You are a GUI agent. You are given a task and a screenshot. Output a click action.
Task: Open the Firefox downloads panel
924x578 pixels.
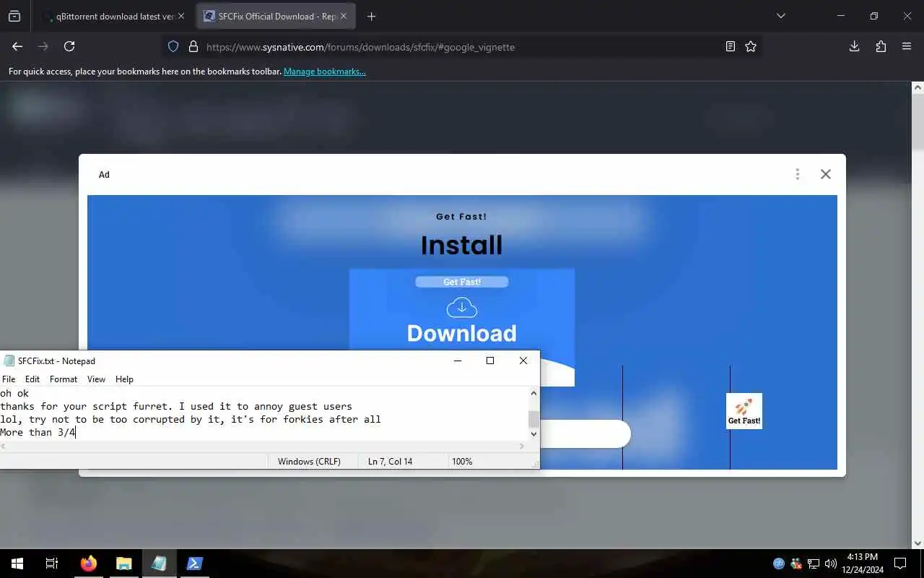click(854, 46)
